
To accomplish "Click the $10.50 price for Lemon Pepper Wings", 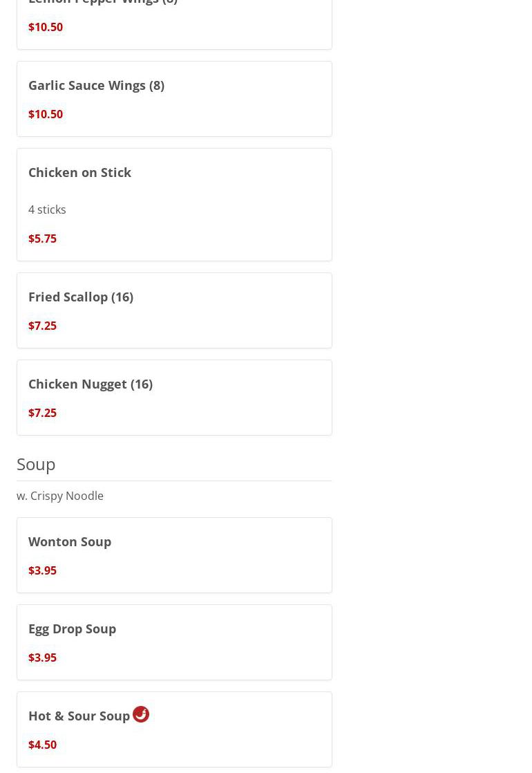I will (x=46, y=27).
